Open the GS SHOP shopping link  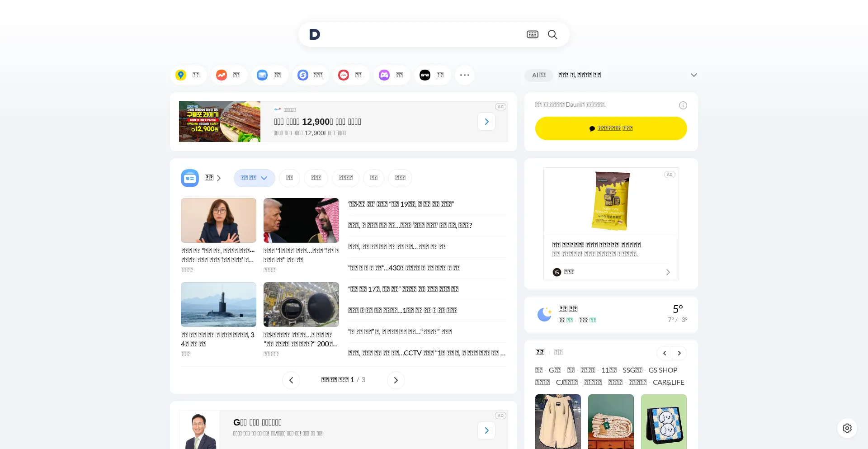[x=663, y=370]
